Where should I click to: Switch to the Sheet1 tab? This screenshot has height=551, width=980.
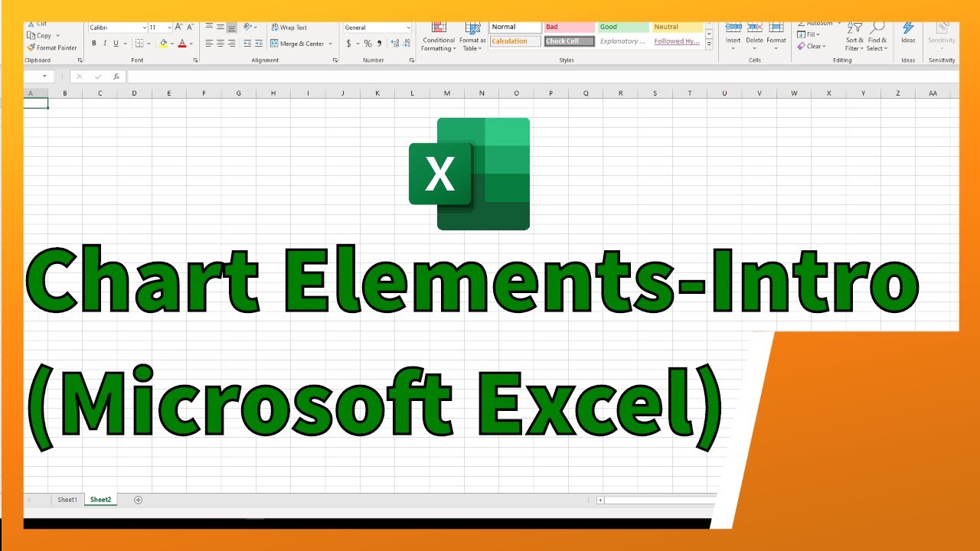click(67, 500)
